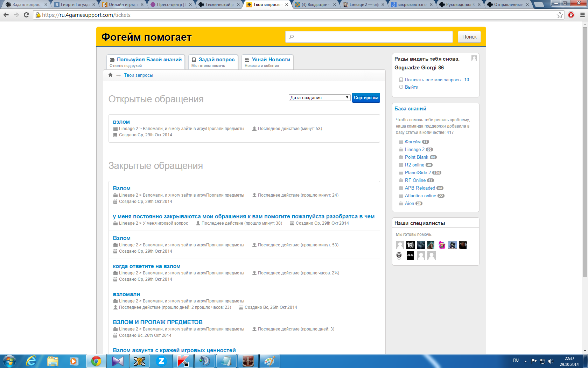Show hidden system tray icons
The image size is (588, 368).
pos(525,361)
